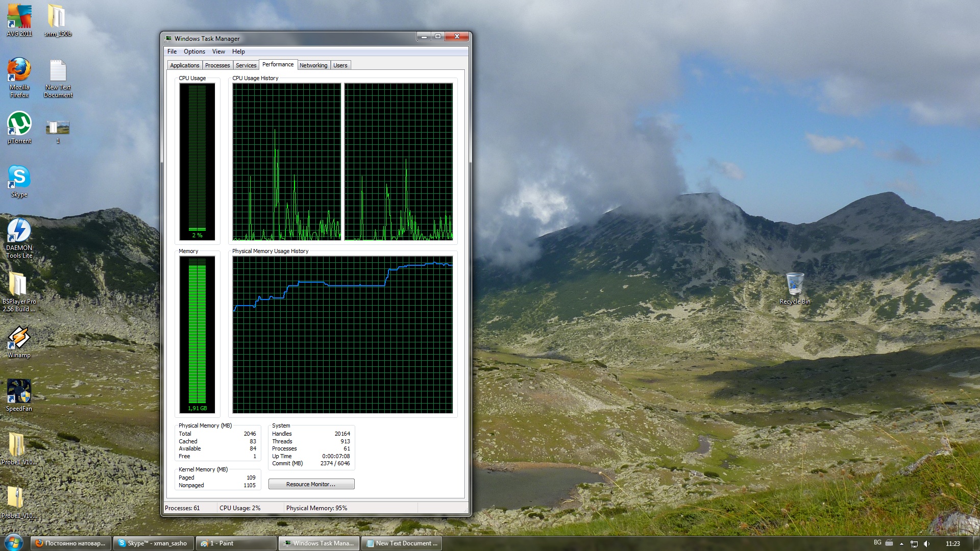
Task: Click the volume speaker tray icon
Action: tap(927, 543)
